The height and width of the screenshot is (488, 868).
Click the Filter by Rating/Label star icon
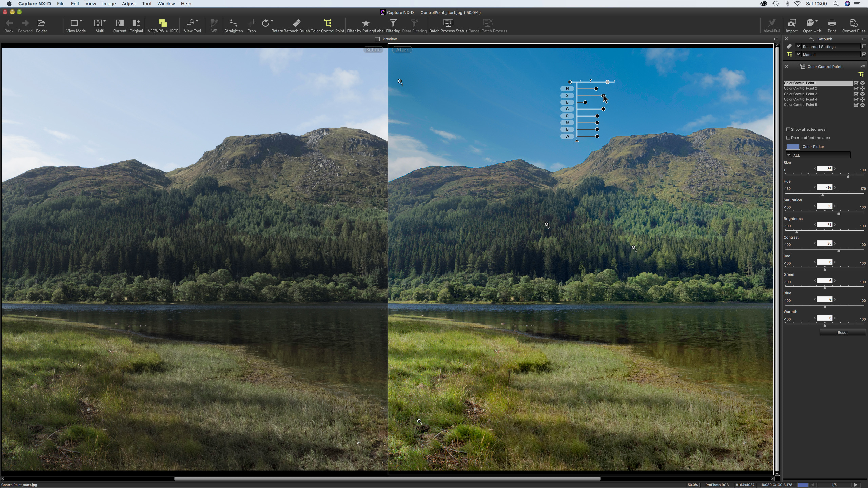[366, 23]
